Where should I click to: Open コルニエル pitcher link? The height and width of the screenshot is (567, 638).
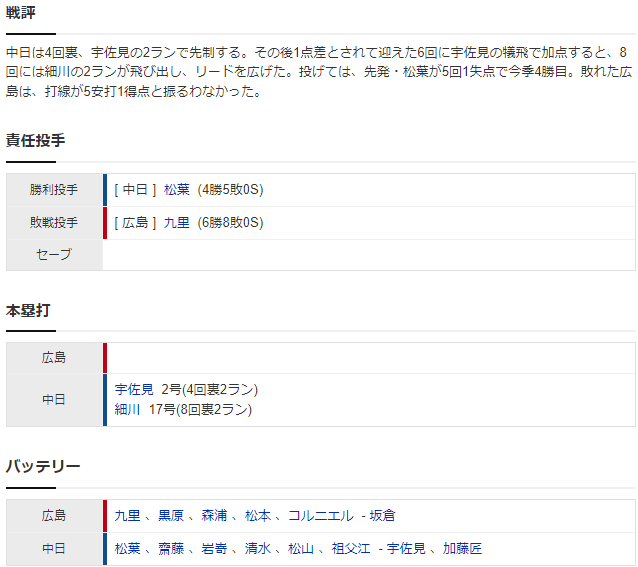tap(321, 515)
